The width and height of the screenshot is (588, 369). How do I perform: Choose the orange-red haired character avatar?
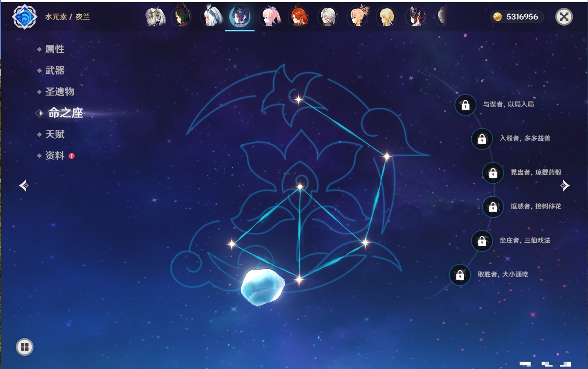point(299,17)
